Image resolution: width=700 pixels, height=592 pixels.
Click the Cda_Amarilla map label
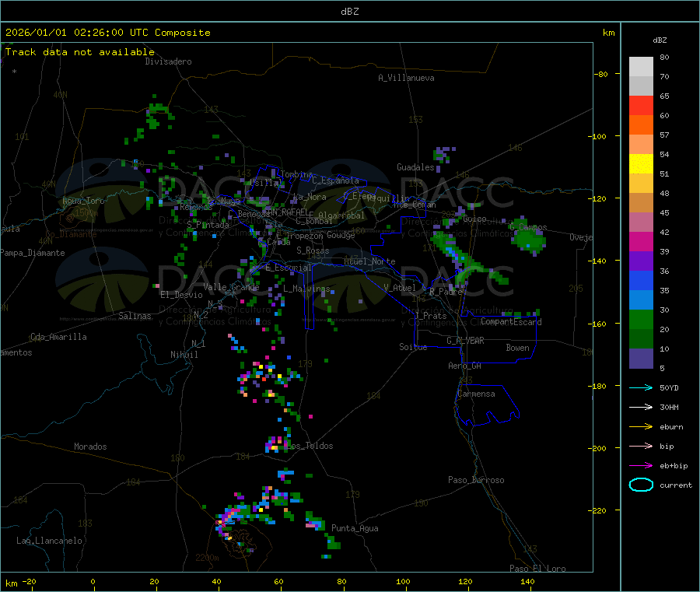point(58,337)
